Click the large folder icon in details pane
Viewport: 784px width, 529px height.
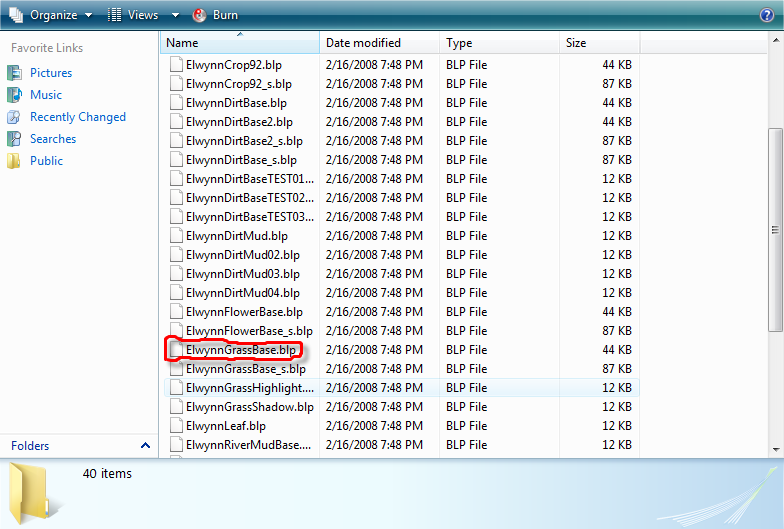coord(34,494)
